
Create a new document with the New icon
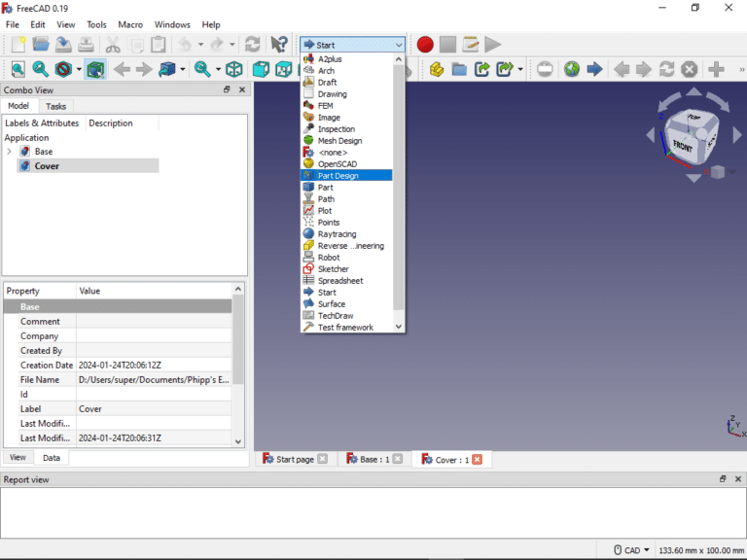pyautogui.click(x=18, y=45)
